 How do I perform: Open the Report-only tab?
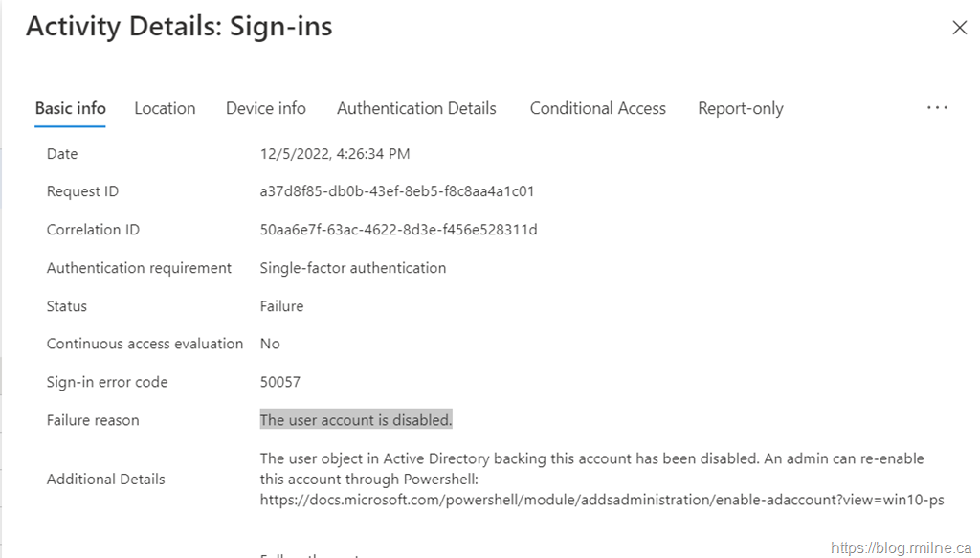[x=740, y=108]
